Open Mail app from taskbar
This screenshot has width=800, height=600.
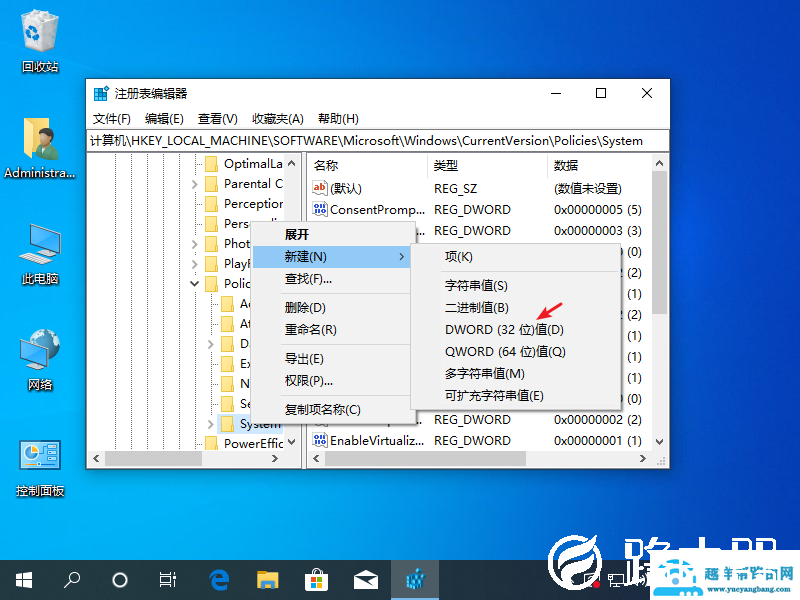(366, 580)
